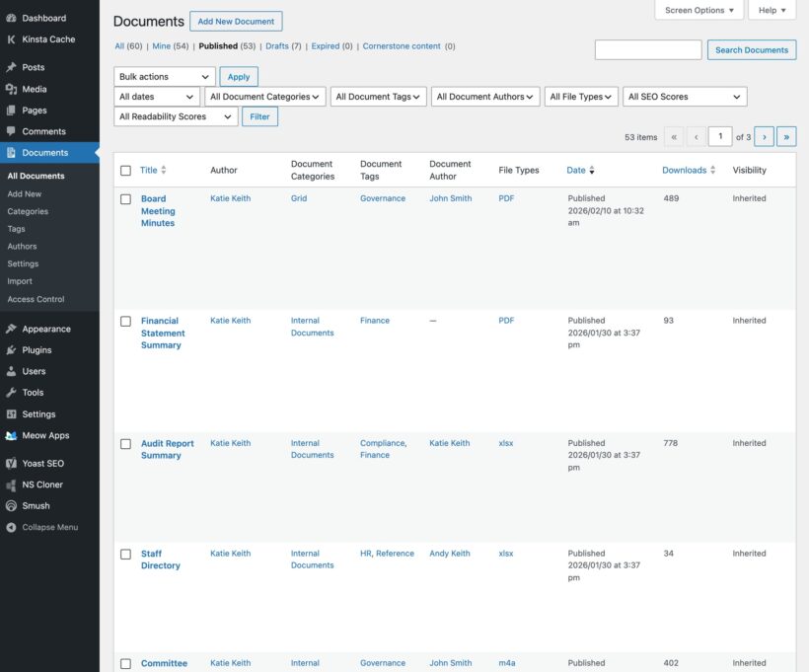
Task: Click the Users person icon
Action: 11,371
